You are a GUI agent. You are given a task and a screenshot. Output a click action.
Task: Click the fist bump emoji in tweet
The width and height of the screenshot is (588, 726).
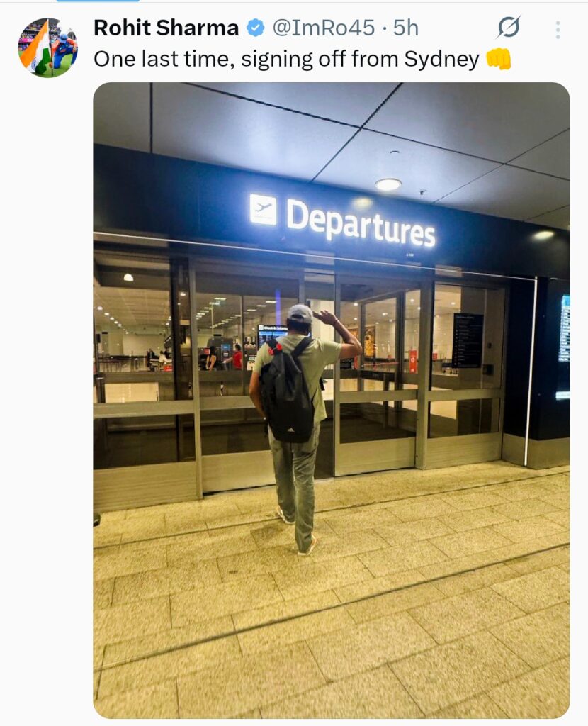tap(499, 60)
